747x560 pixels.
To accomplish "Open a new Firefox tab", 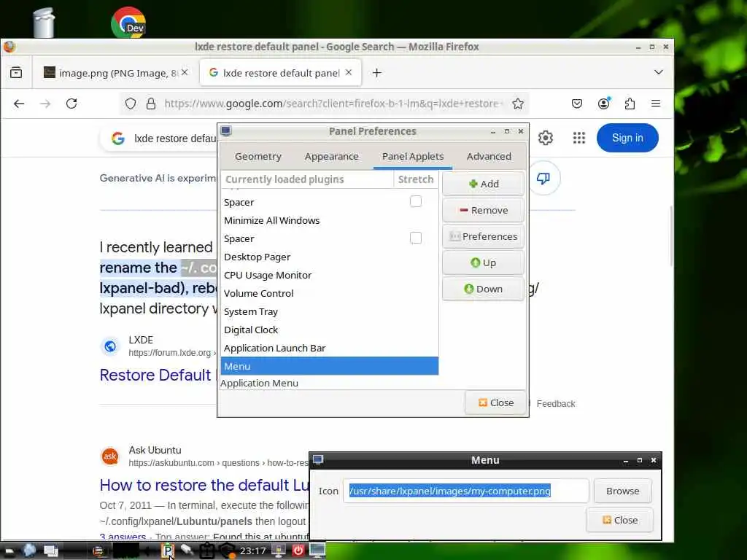I will tap(377, 72).
